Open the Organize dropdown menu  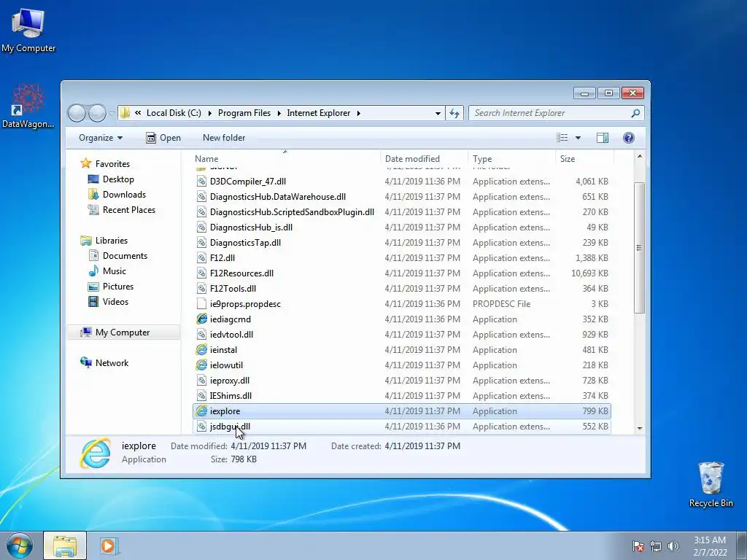(x=101, y=138)
